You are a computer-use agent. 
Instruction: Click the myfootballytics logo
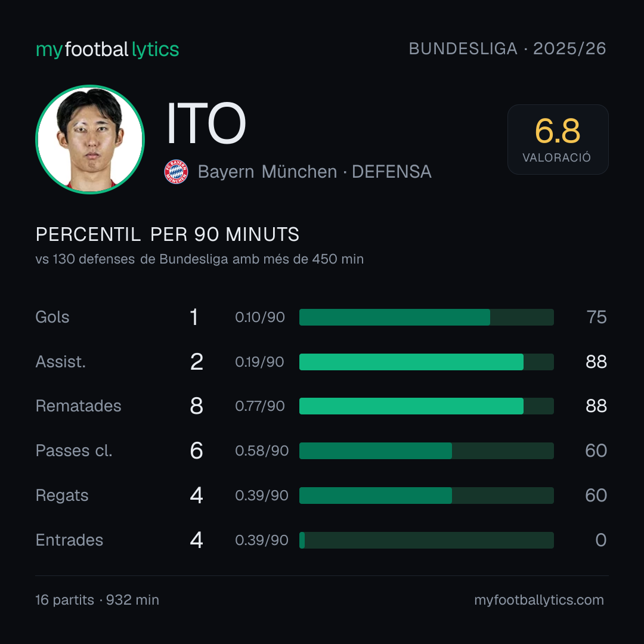[107, 49]
